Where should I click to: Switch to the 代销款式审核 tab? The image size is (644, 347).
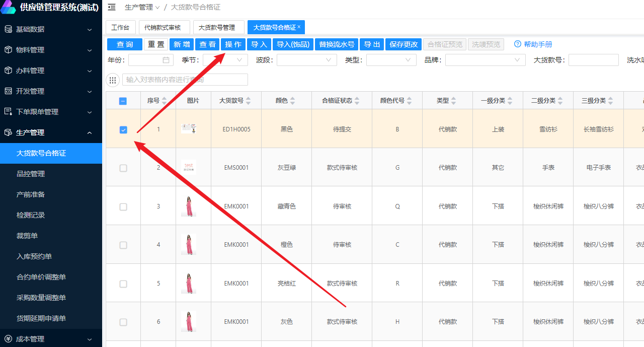point(164,27)
